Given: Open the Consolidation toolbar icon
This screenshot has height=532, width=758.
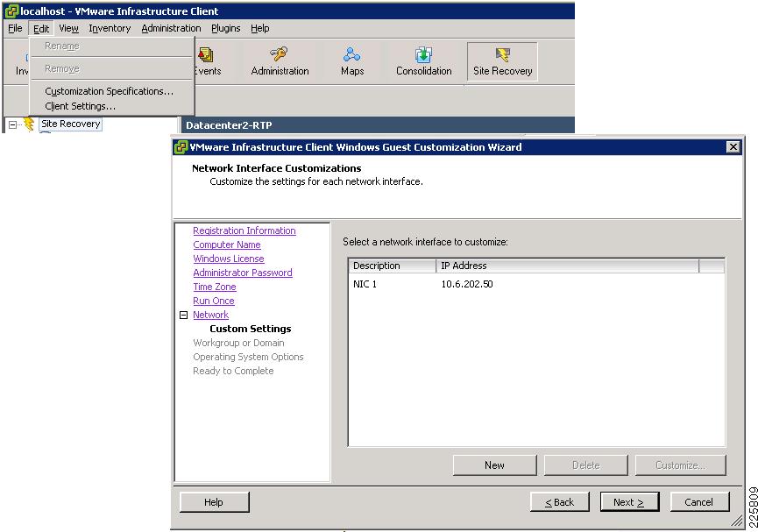Looking at the screenshot, I should click(x=423, y=61).
